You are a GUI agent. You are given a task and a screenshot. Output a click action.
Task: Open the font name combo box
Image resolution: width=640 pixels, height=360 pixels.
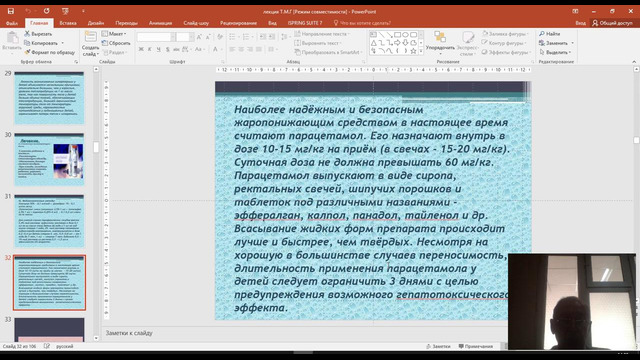pyautogui.click(x=156, y=37)
